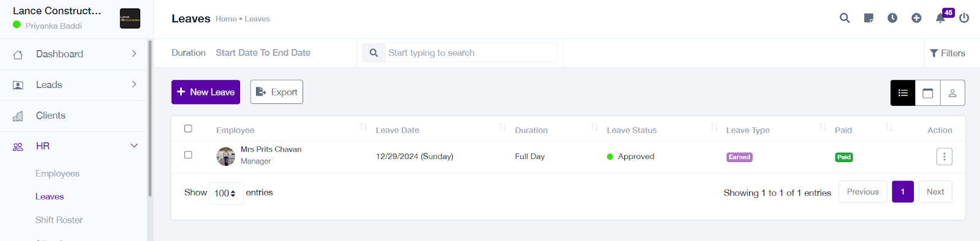
Task: Open the Show 100 entries dropdown
Action: (226, 193)
